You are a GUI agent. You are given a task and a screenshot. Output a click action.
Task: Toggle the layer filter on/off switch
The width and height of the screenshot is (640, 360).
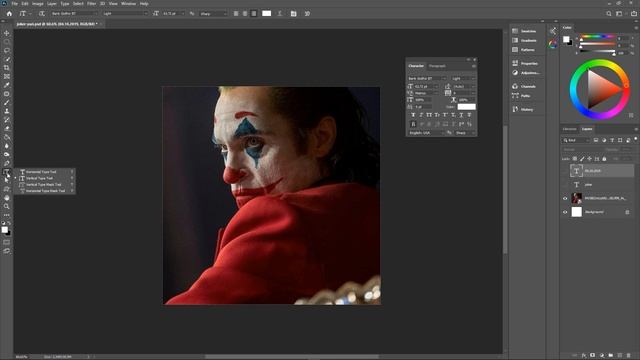click(x=636, y=139)
